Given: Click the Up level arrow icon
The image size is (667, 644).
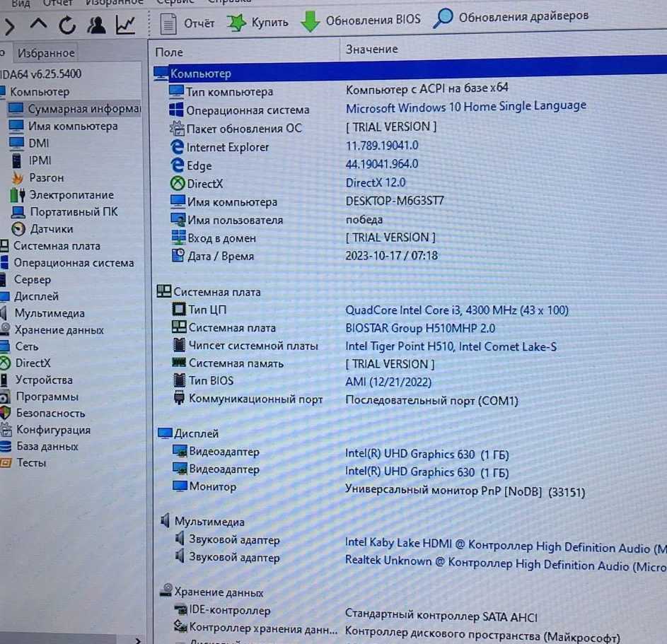Looking at the screenshot, I should (39, 24).
